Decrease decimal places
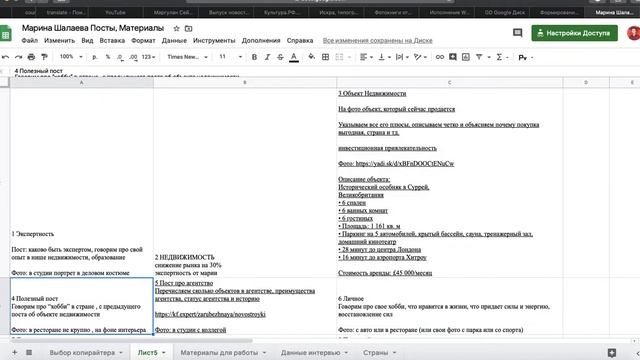640x360 pixels. [x=120, y=57]
